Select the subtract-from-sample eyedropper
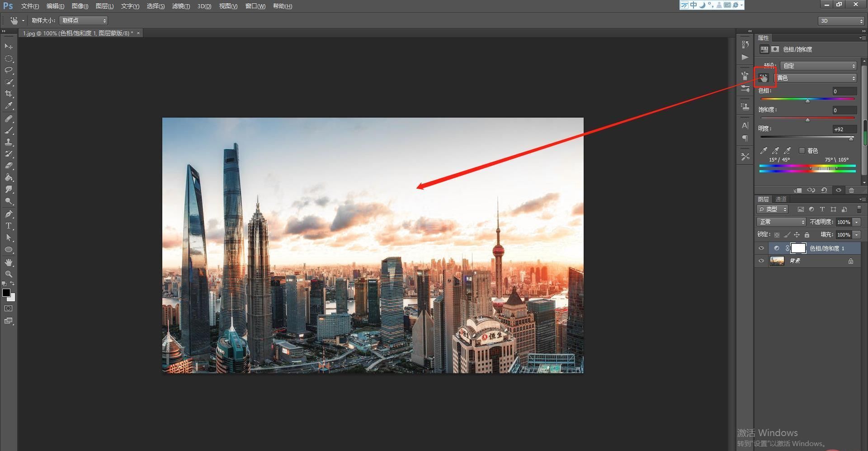Viewport: 868px width, 451px height. pos(787,150)
